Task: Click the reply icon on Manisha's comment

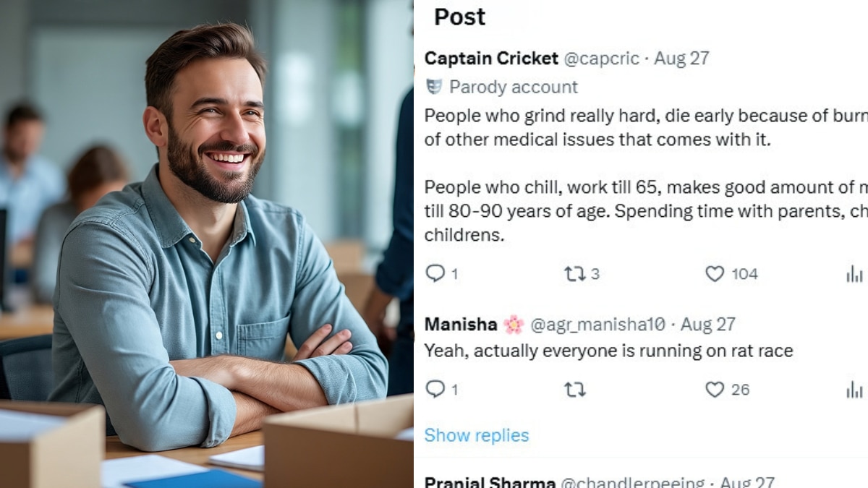Action: 436,390
